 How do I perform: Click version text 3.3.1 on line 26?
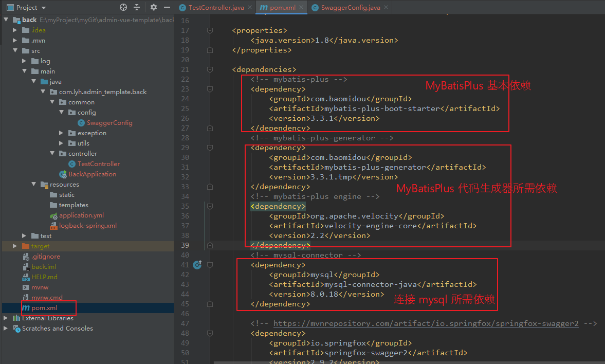322,118
